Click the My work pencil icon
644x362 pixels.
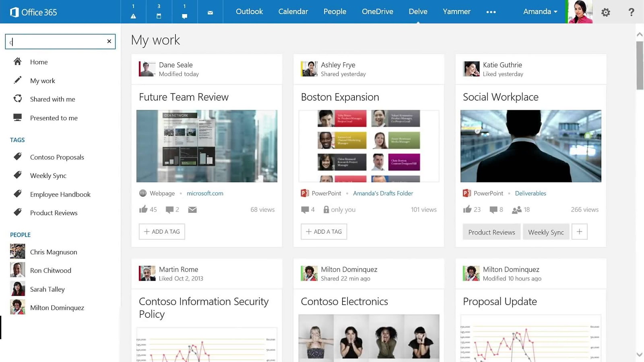17,80
